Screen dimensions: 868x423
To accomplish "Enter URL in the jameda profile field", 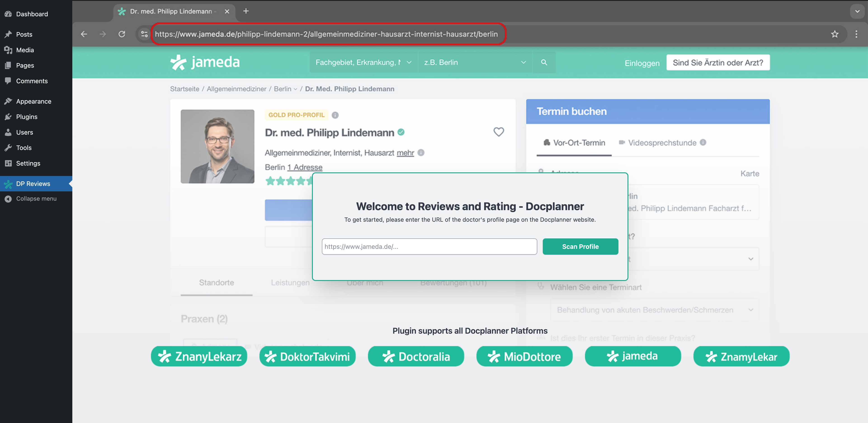I will [429, 247].
